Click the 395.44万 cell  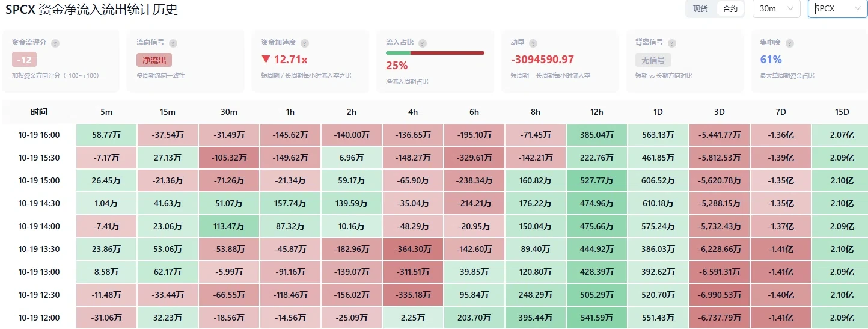tap(536, 318)
